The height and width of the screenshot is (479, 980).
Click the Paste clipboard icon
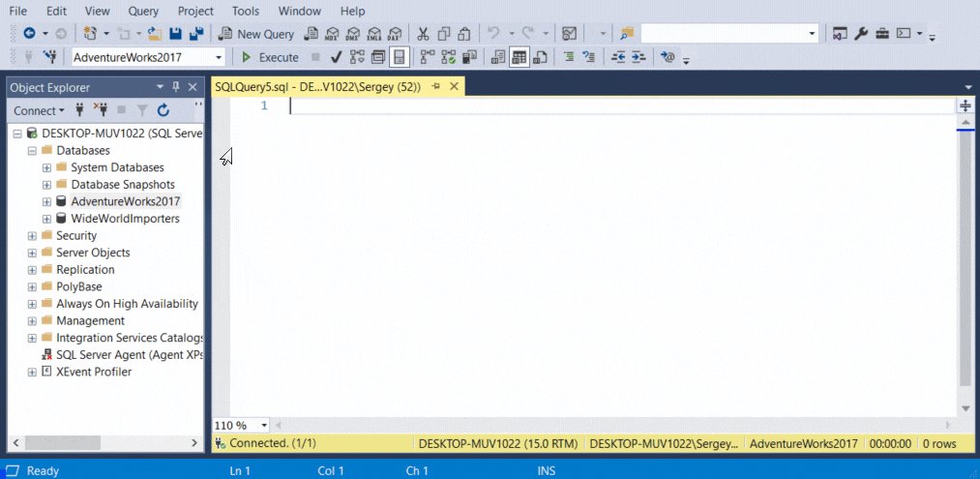pos(463,34)
